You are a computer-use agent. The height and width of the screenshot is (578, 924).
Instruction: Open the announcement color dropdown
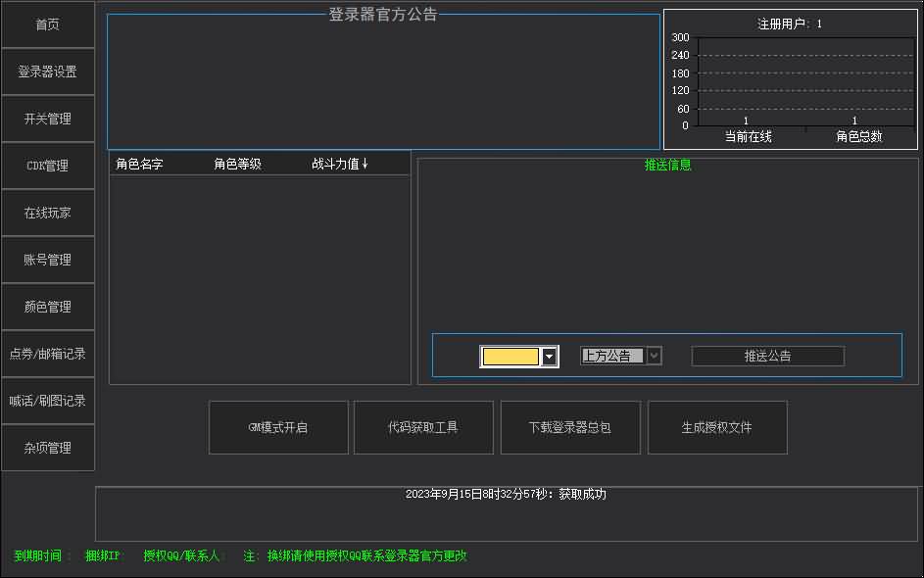548,356
